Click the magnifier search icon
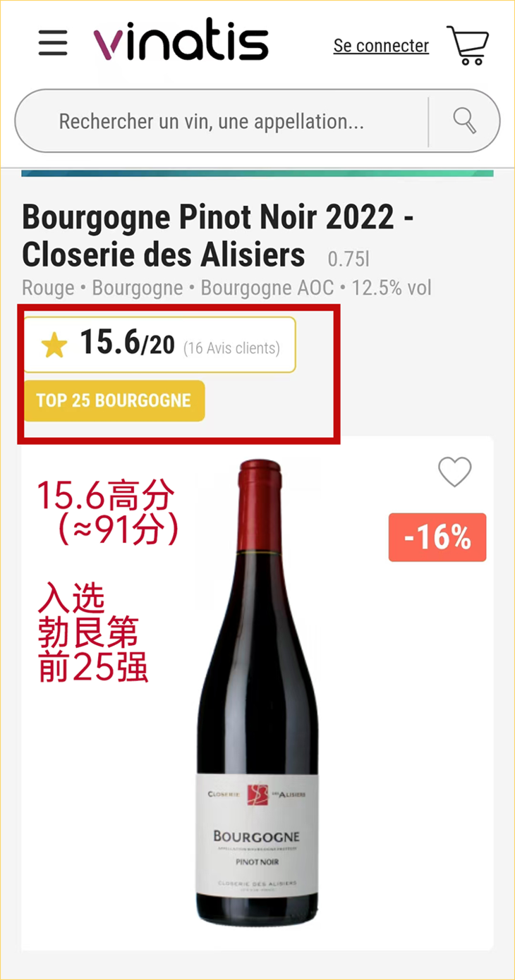Viewport: 515px width, 980px height. (465, 121)
